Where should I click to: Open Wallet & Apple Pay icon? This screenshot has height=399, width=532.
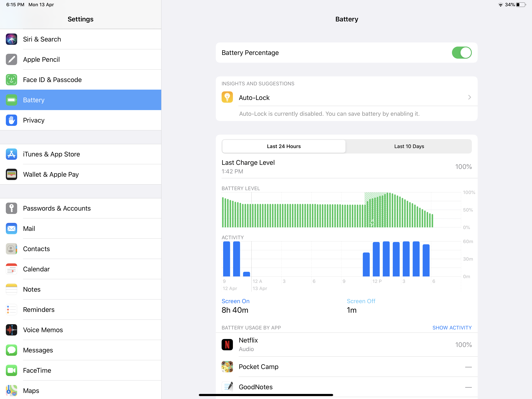[11, 174]
